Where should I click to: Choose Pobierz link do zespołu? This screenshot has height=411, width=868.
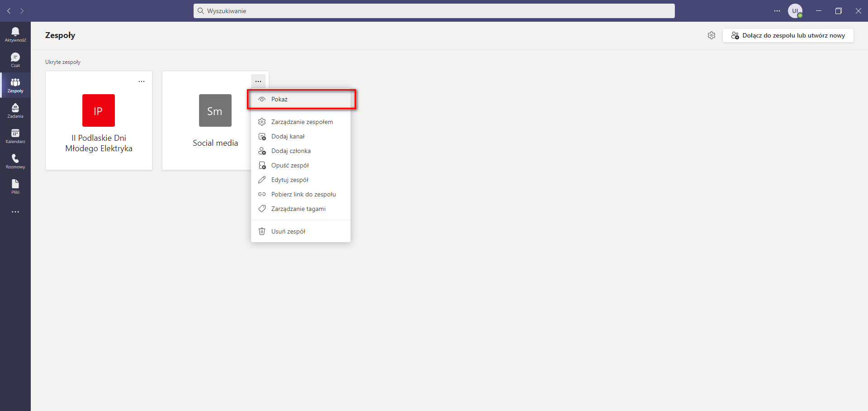pos(301,194)
